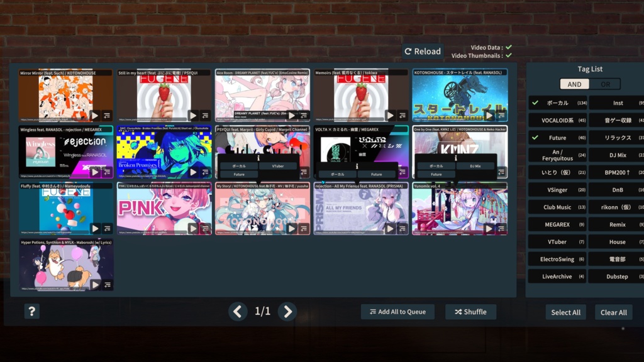Open the Yunomix vol. 4 thumbnail
Viewport: 644px width, 362px height.
click(460, 209)
